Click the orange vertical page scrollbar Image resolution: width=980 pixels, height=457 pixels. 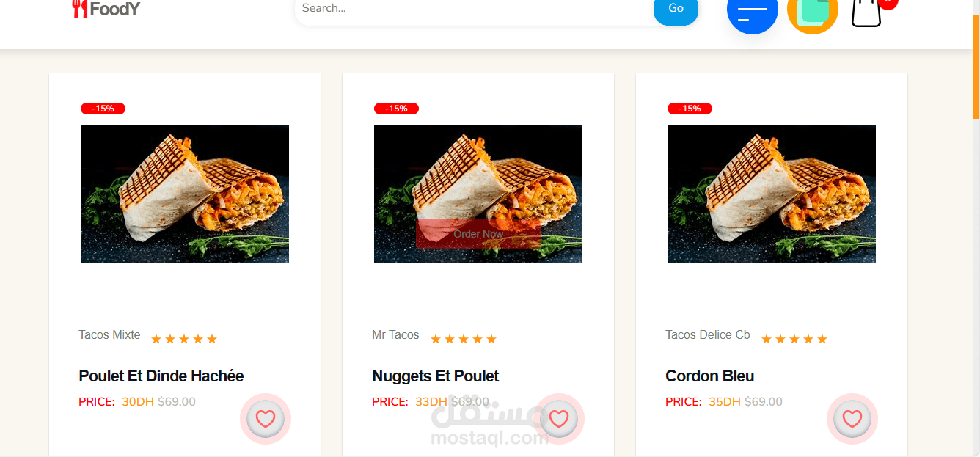[976, 66]
